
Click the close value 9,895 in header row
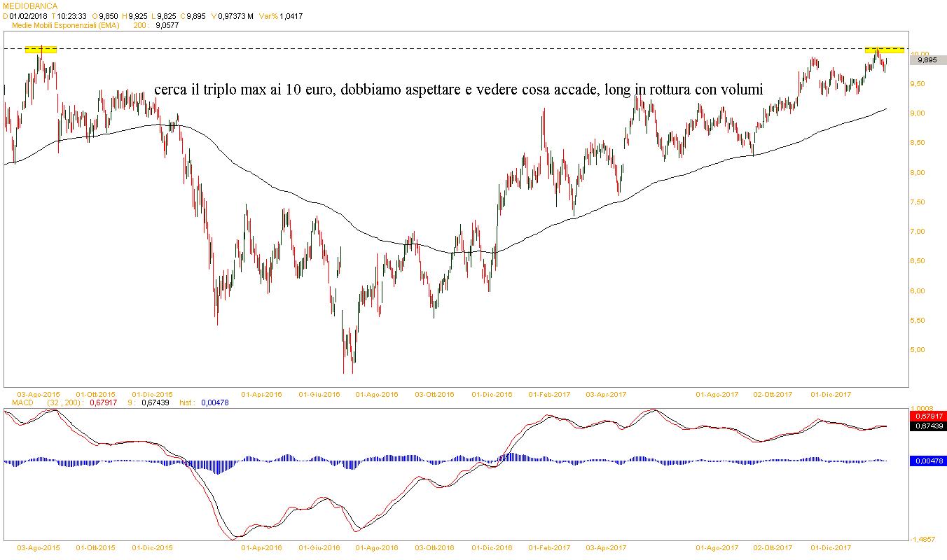coord(195,15)
